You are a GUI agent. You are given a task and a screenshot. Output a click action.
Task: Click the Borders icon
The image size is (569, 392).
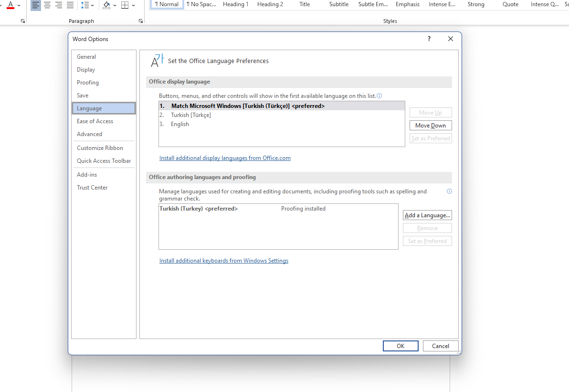[125, 5]
